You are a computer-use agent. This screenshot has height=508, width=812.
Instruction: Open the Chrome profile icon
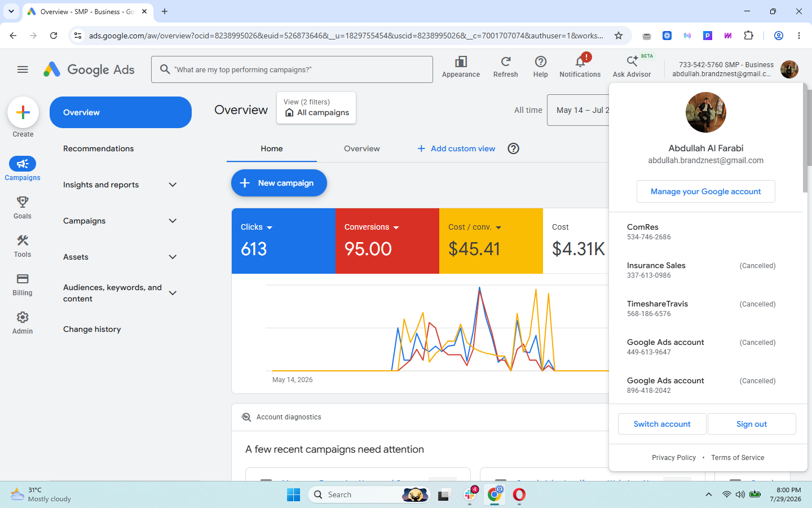pos(779,36)
